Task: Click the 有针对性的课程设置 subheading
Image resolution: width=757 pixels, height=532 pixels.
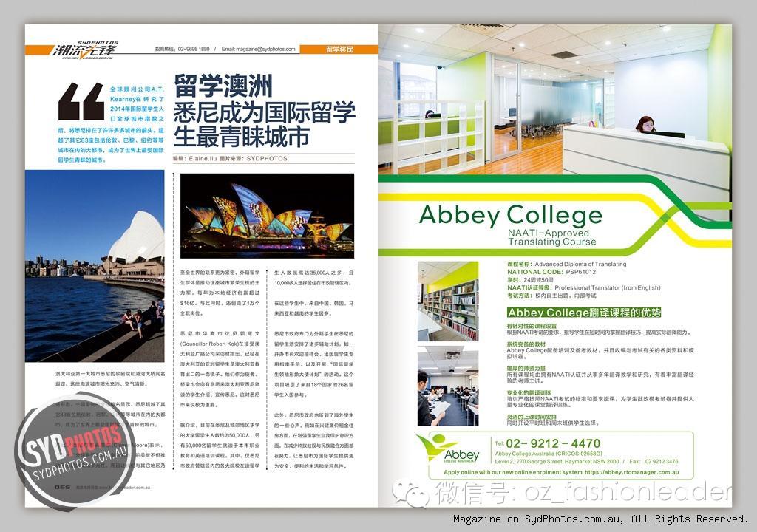Action: pos(532,326)
